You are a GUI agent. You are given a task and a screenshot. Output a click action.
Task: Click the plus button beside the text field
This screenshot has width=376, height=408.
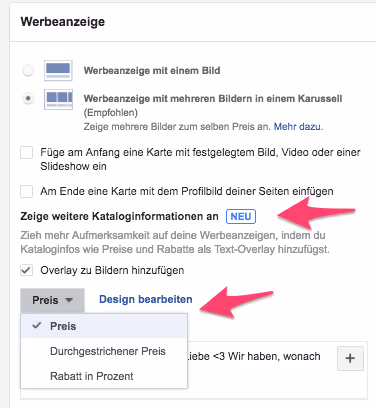tap(350, 358)
